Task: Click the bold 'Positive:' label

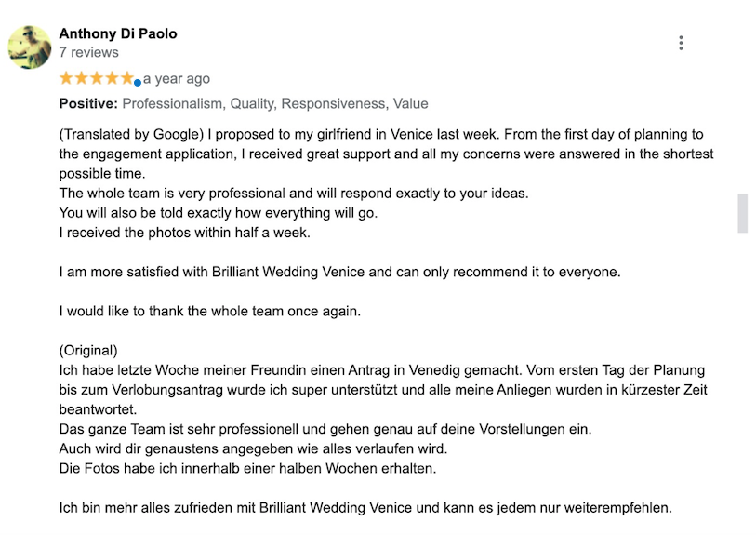Action: coord(88,103)
